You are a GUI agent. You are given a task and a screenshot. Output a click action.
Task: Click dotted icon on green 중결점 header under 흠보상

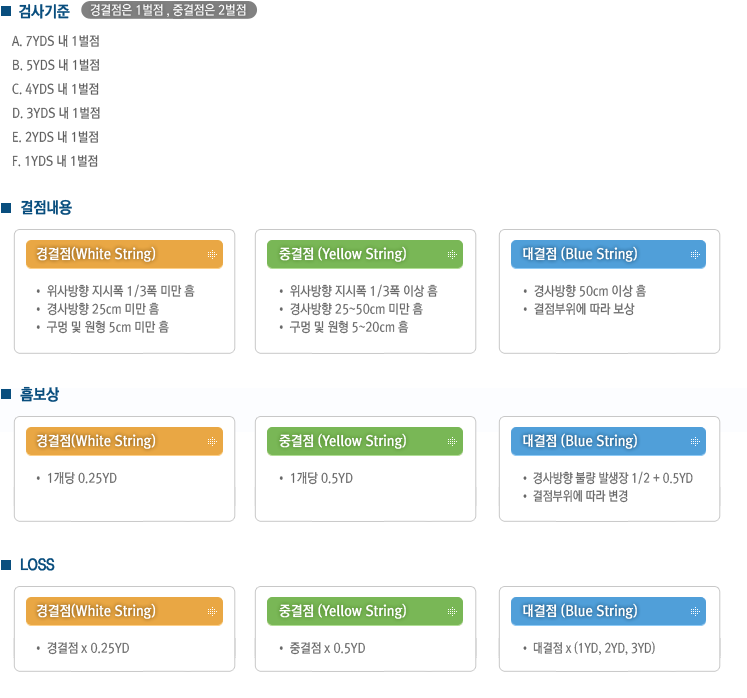pos(452,442)
